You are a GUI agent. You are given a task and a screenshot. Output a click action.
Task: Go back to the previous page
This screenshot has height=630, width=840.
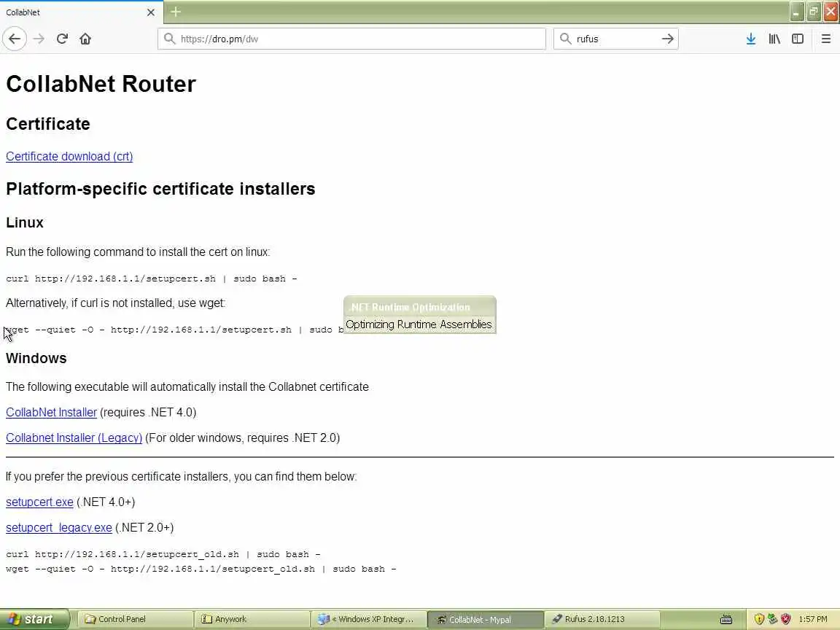[15, 39]
